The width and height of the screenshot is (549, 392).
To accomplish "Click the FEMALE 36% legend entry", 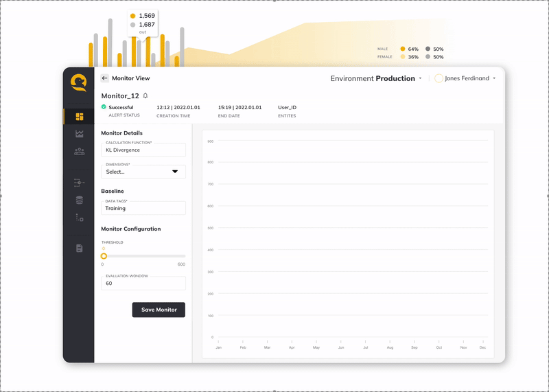I will click(398, 57).
